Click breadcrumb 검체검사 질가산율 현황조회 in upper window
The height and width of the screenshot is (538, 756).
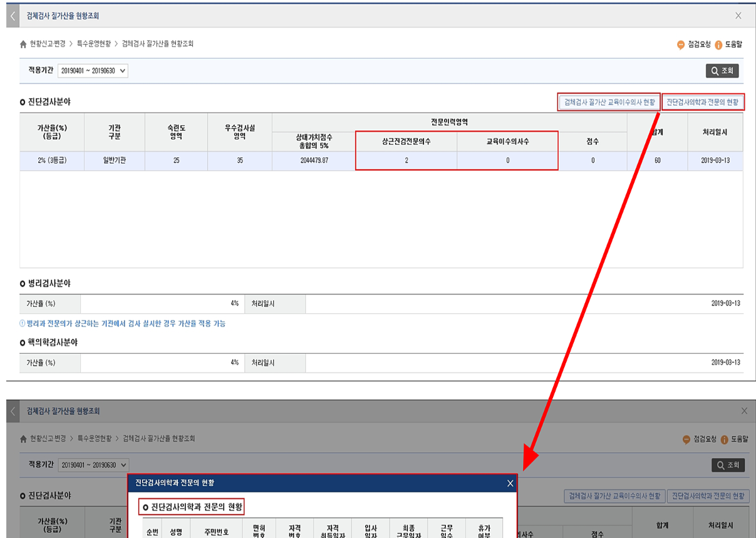point(158,44)
